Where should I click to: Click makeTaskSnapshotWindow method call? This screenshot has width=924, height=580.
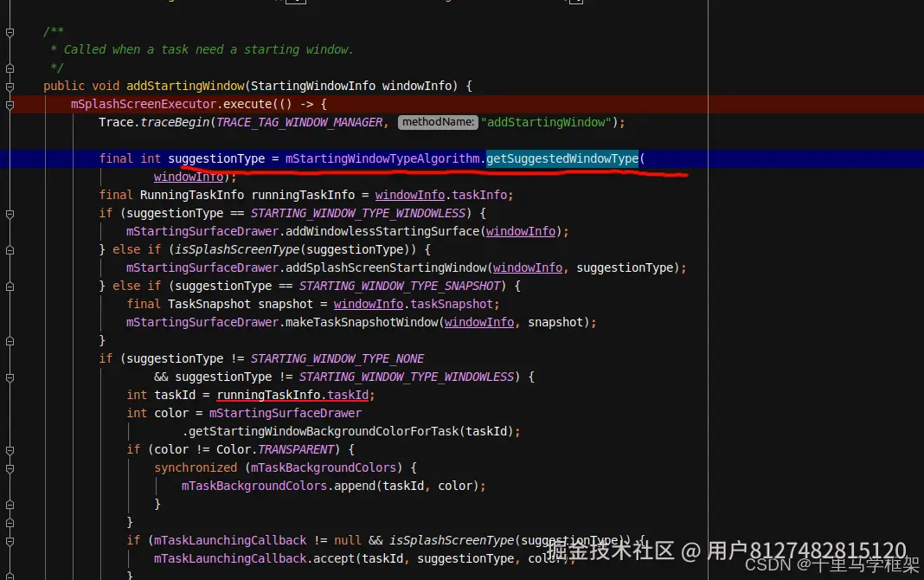tap(362, 322)
